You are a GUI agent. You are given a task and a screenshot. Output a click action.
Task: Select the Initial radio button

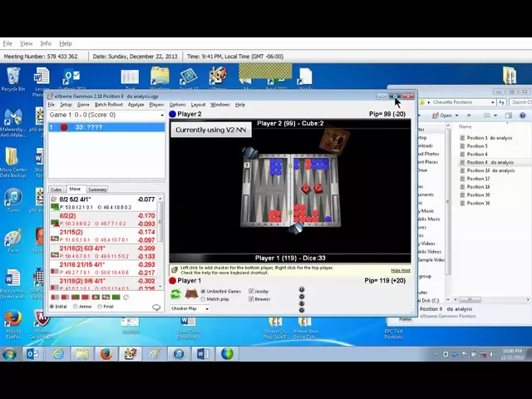[52, 307]
